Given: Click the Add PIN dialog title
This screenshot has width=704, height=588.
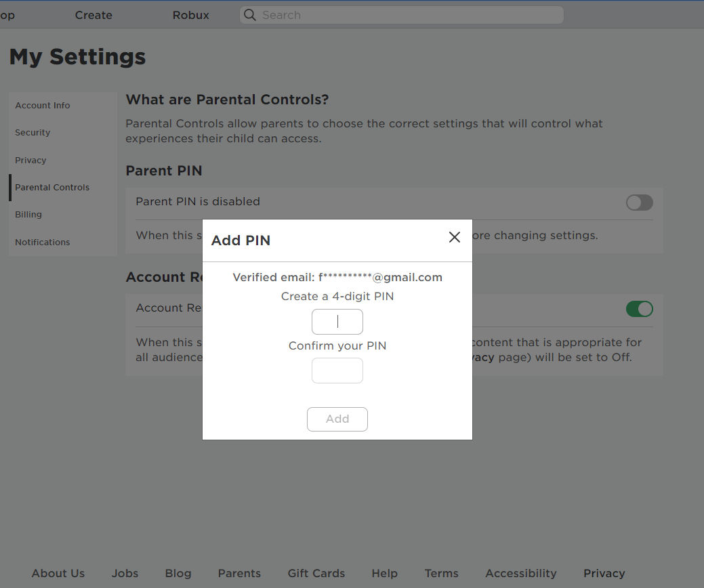Looking at the screenshot, I should [x=241, y=240].
